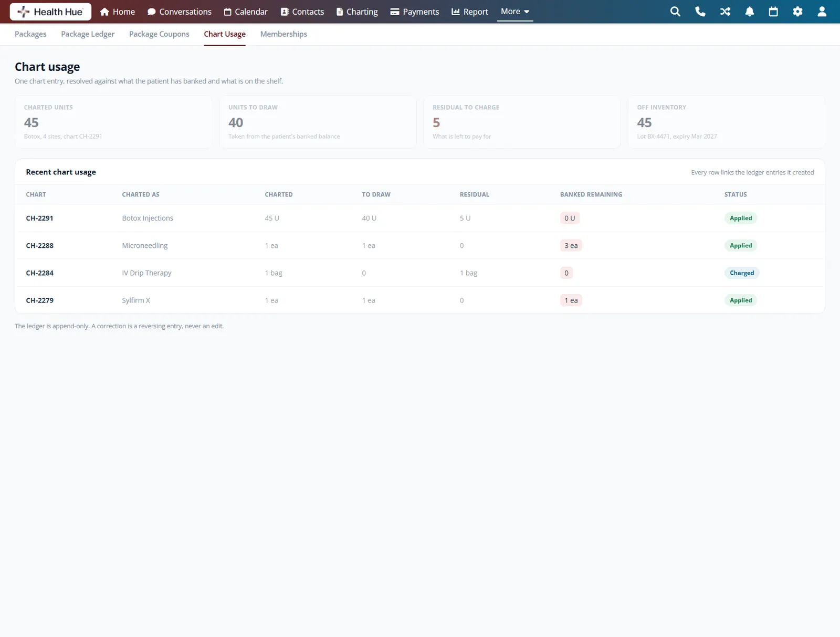This screenshot has width=840, height=637.
Task: Click the Applied badge for Microneedling
Action: [x=741, y=245]
